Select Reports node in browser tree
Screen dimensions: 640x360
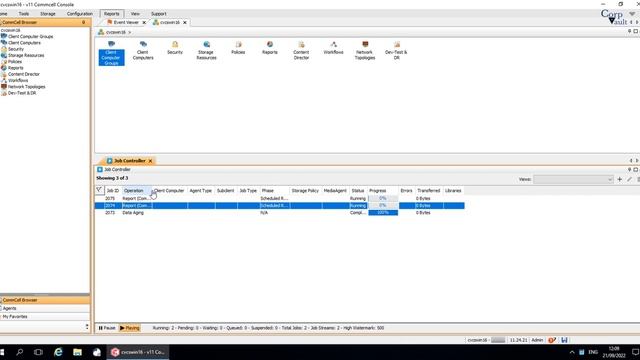pos(16,68)
